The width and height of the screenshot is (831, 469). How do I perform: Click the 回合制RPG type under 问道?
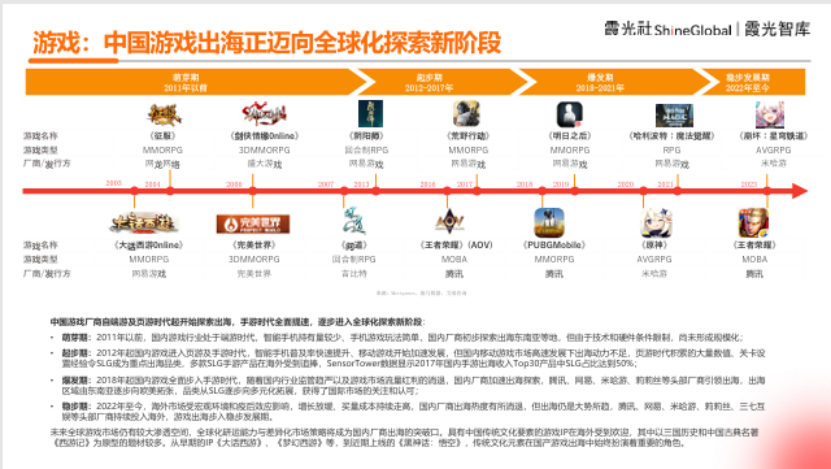click(x=353, y=260)
